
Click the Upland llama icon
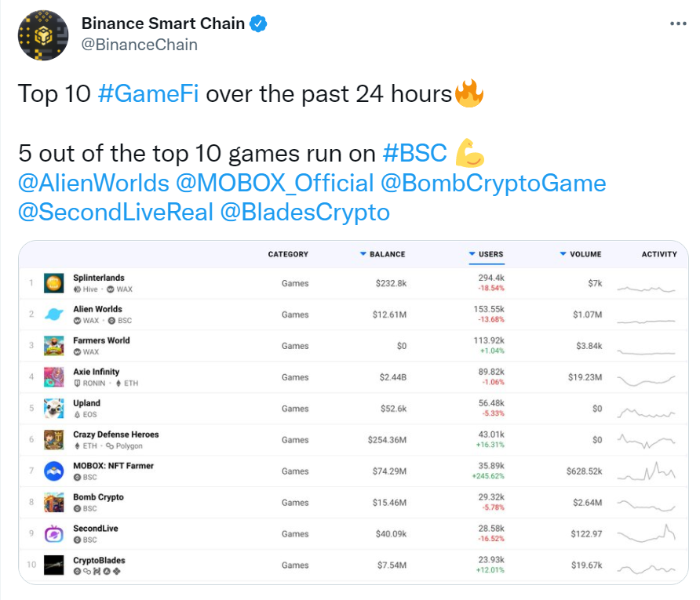click(x=53, y=408)
